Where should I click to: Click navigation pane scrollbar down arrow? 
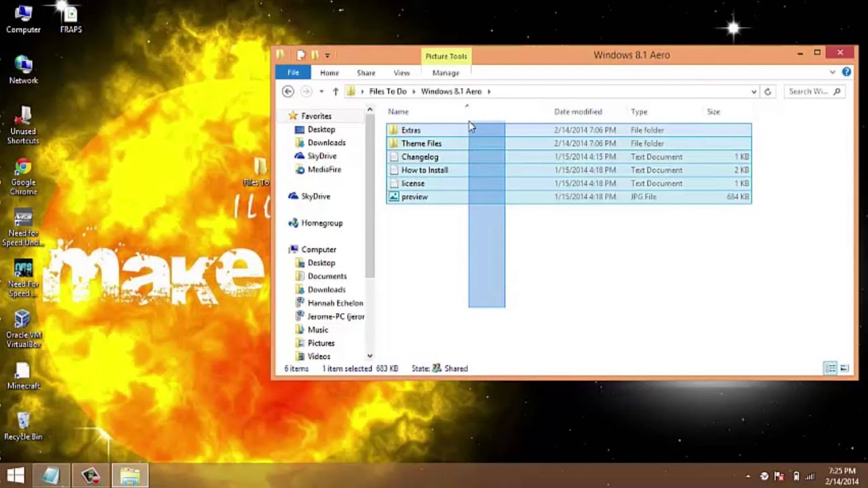coord(370,356)
